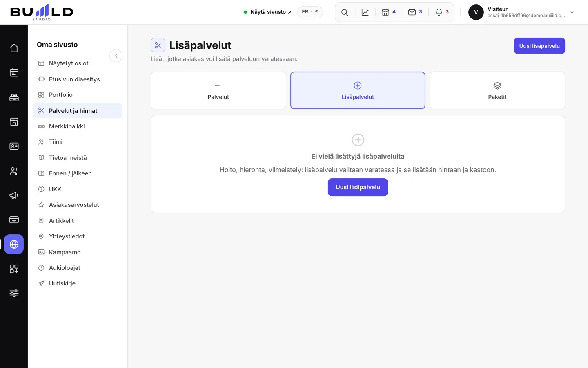Open Näytetyt osiot in the sidebar
The image size is (588, 368).
tap(78, 63)
